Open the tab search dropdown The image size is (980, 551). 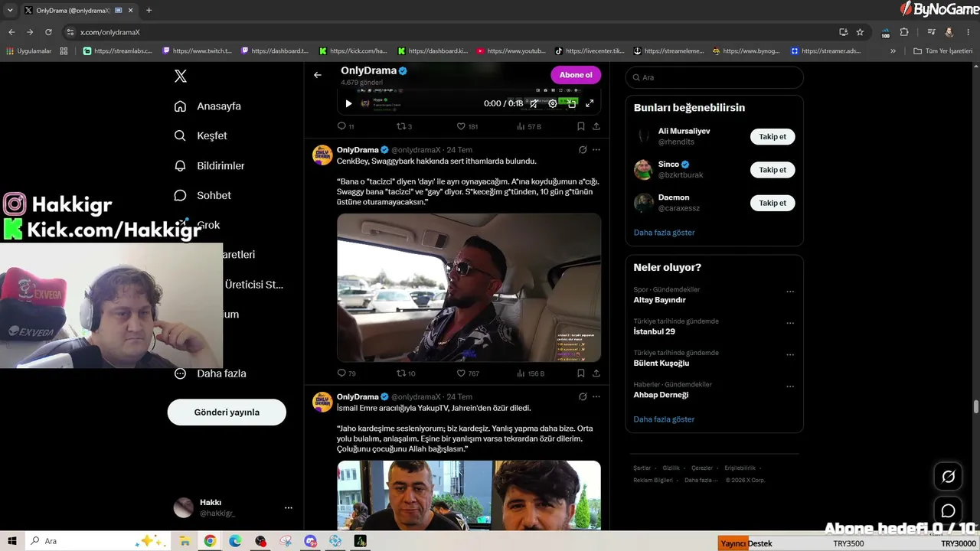tap(10, 11)
